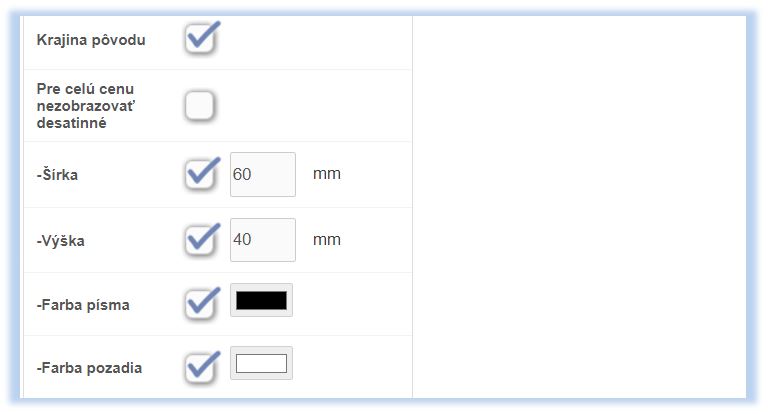Click the Šírka width field showing 60
This screenshot has height=414, width=768.
pos(263,174)
